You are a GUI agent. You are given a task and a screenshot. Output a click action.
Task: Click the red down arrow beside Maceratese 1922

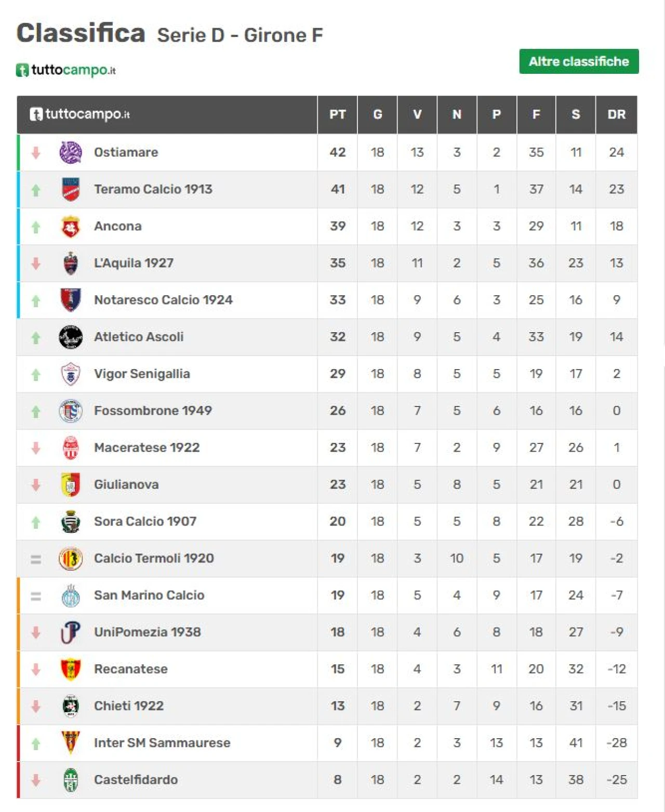pos(36,448)
